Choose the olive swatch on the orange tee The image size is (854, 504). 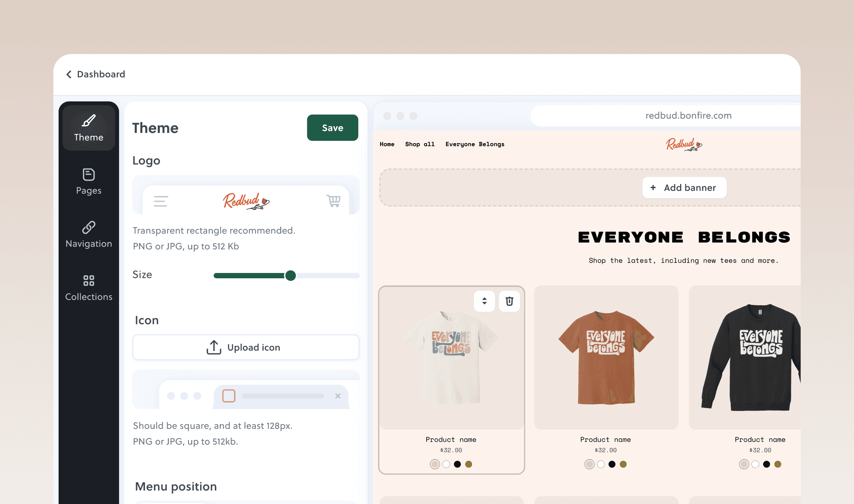(x=623, y=464)
